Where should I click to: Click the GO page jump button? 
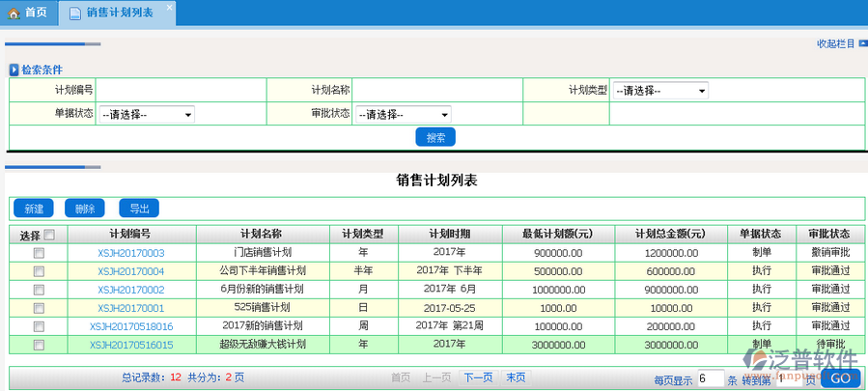pyautogui.click(x=840, y=378)
